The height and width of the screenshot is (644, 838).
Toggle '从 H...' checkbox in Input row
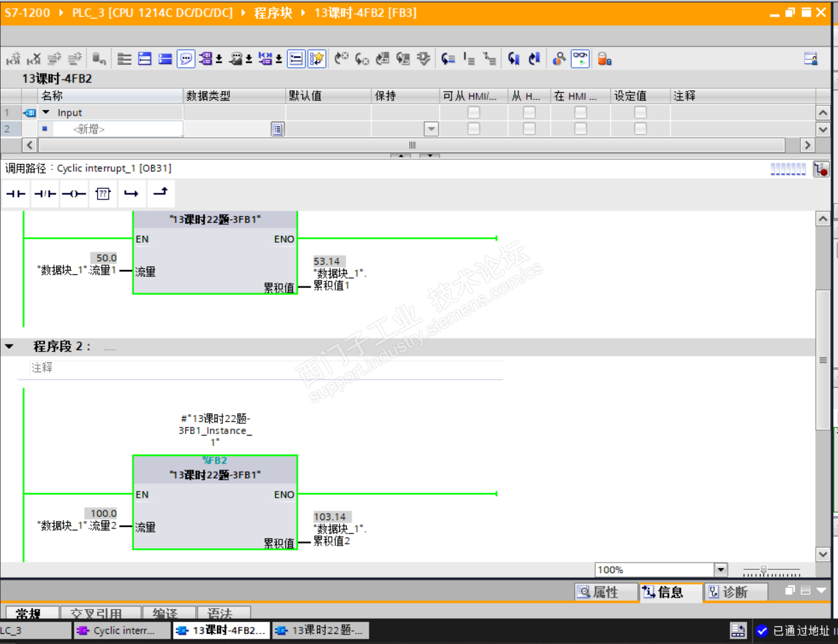tap(529, 112)
